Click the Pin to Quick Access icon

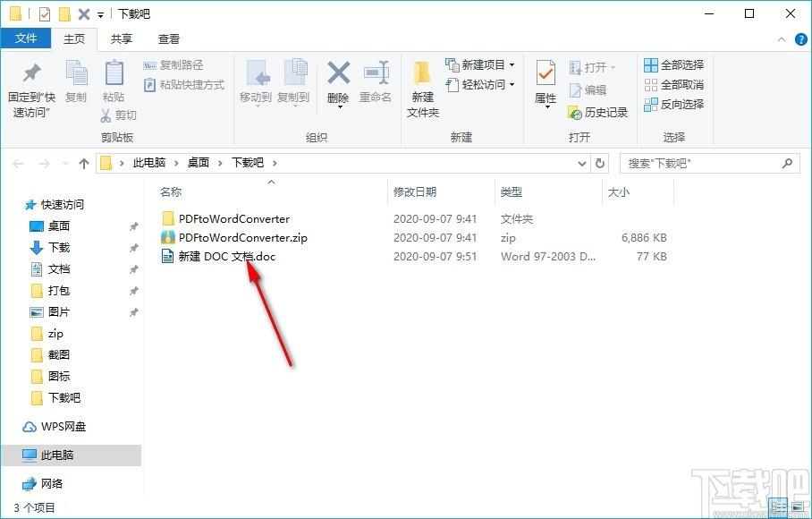(x=31, y=73)
